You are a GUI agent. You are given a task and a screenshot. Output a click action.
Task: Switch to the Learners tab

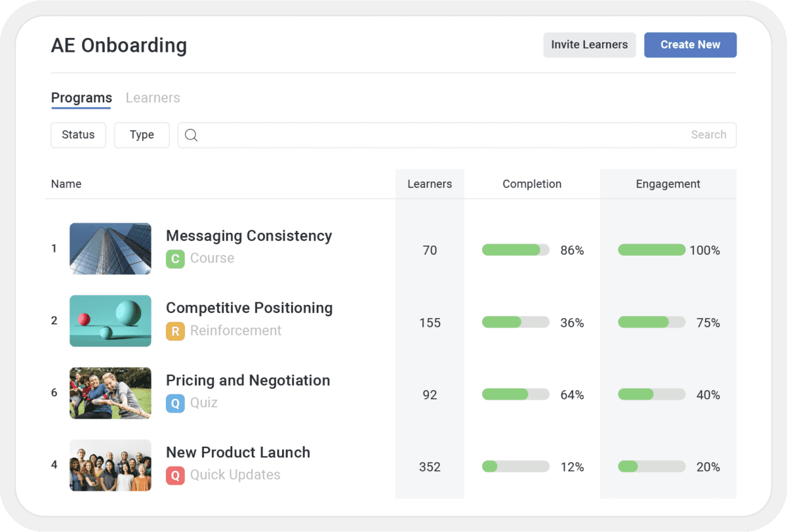(x=153, y=98)
